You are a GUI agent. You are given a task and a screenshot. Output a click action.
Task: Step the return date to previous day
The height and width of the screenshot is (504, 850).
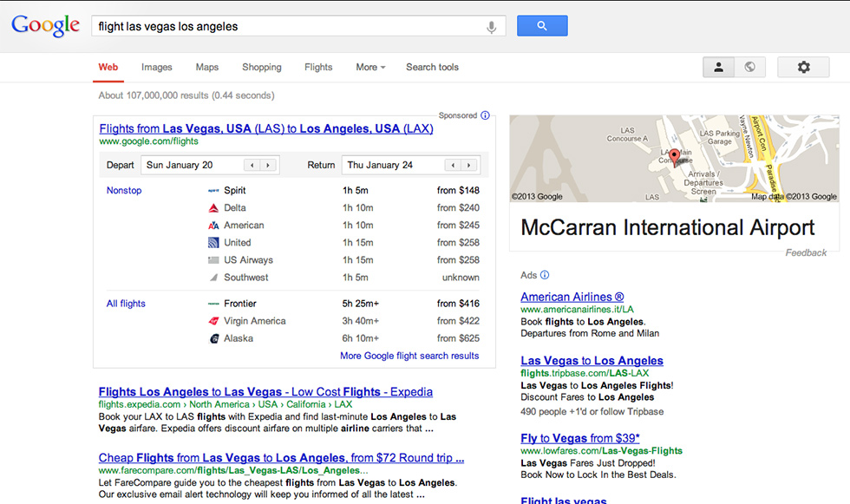click(452, 165)
